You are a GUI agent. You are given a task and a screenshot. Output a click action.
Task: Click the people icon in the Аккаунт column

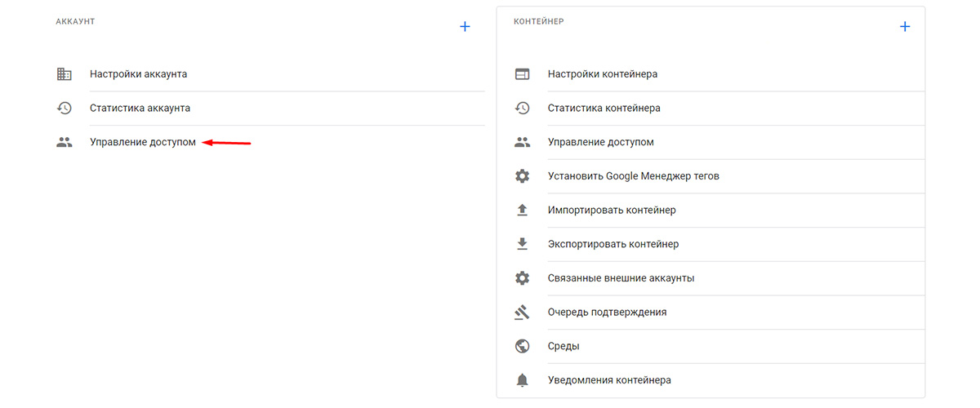coord(65,142)
